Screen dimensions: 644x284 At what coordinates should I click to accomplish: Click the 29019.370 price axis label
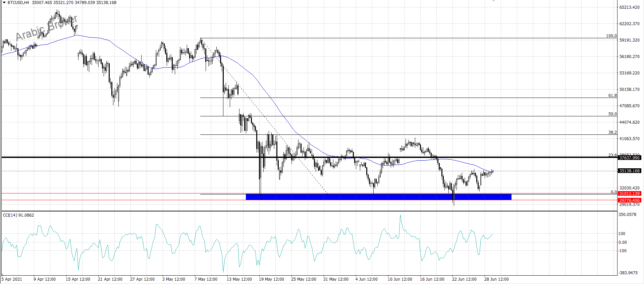[x=629, y=204]
